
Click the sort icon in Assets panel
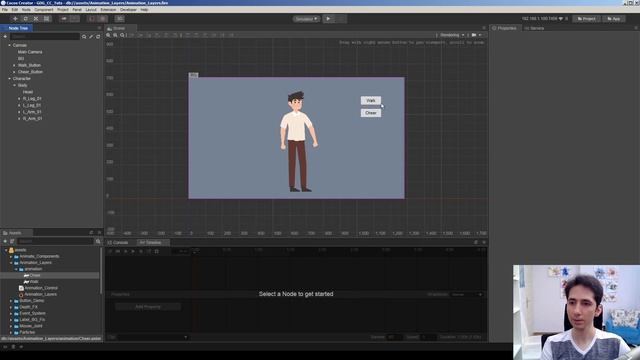[12, 241]
